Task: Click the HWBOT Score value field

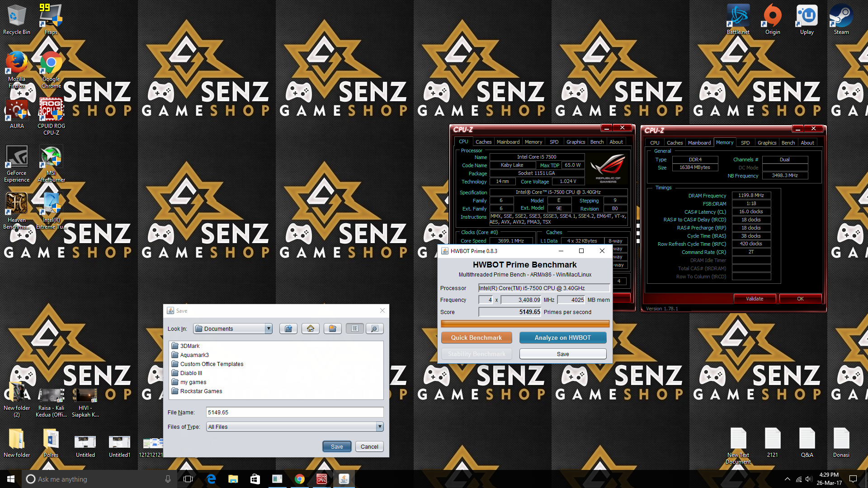Action: coord(509,312)
